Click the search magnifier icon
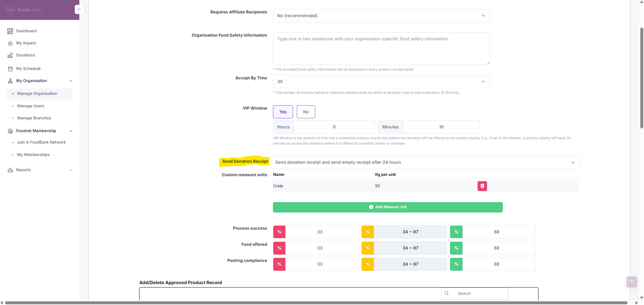Viewport: 644px width, 305px height. point(446,293)
